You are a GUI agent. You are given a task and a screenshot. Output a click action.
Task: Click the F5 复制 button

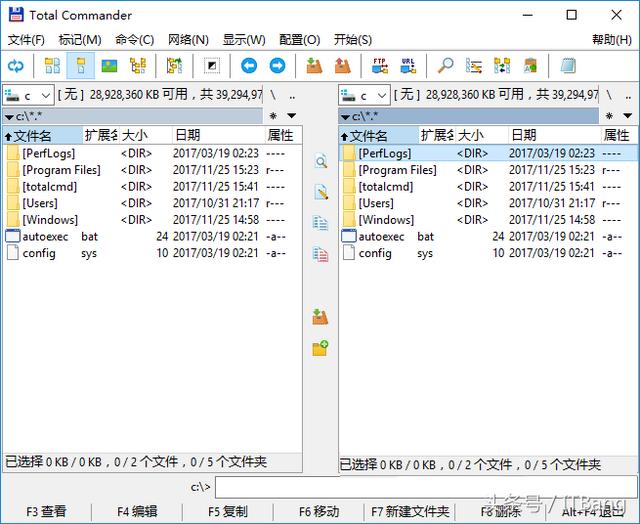pos(228,511)
